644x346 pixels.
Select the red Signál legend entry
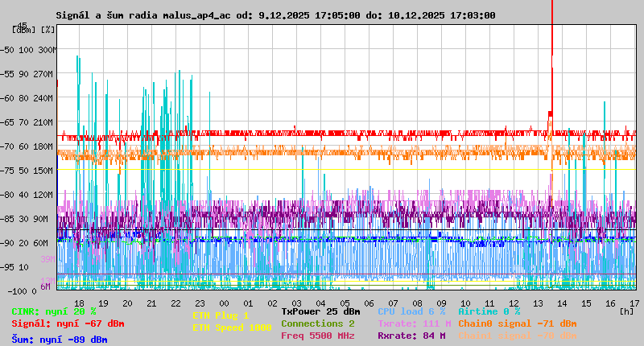(x=68, y=323)
